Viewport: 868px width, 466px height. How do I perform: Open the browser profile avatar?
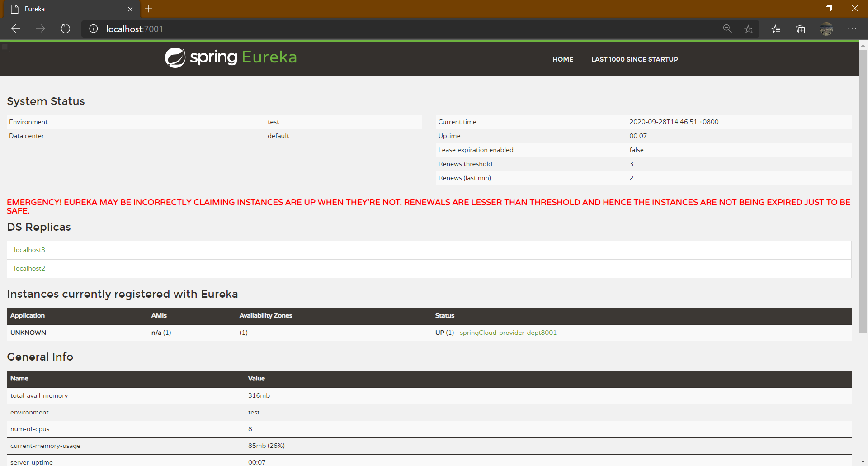826,29
